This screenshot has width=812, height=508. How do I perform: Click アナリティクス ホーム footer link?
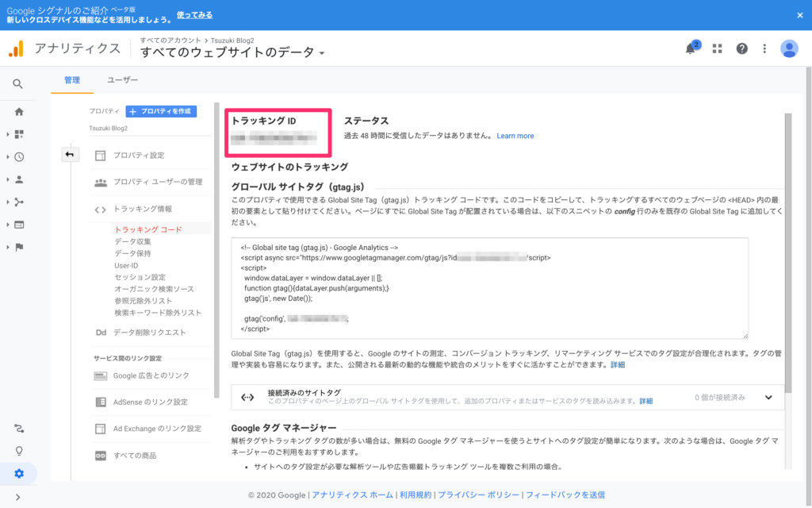coord(352,495)
